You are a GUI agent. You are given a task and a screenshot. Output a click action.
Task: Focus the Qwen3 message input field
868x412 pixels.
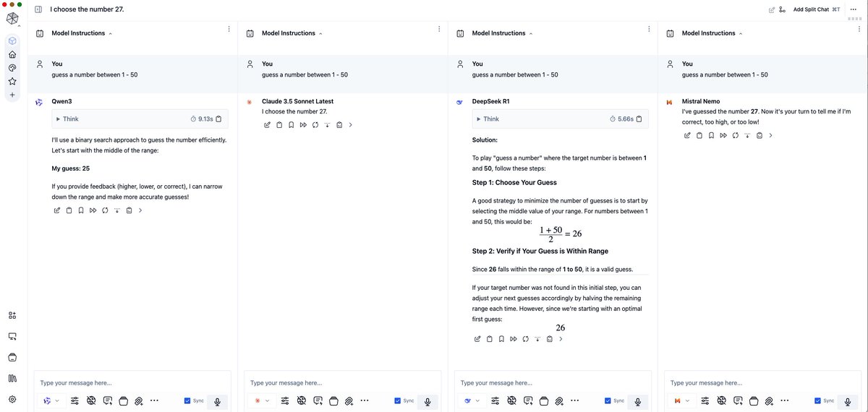[132, 382]
